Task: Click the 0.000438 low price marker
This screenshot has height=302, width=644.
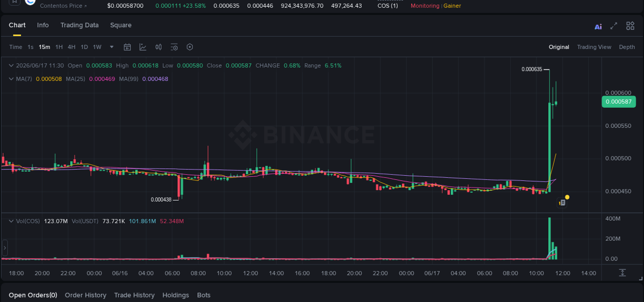Action: point(161,199)
